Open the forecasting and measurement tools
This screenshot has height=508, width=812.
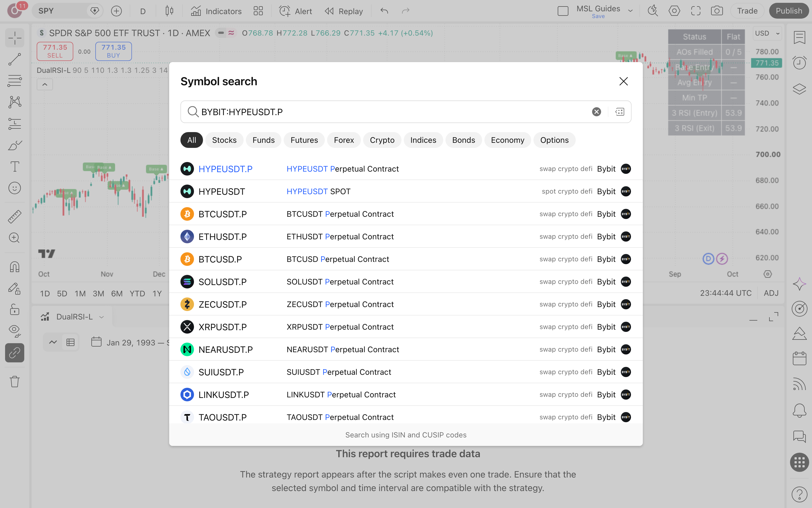pyautogui.click(x=15, y=124)
